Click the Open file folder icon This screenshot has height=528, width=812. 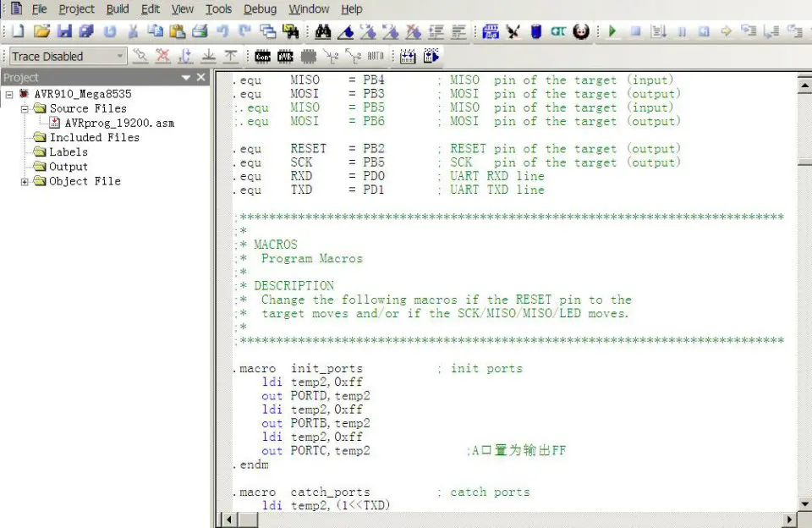[x=41, y=31]
